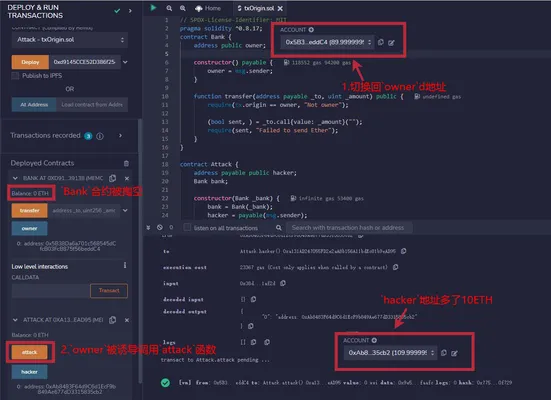Click the Transact button under CALLDATA
Image resolution: width=551 pixels, height=400 pixels.
point(109,290)
